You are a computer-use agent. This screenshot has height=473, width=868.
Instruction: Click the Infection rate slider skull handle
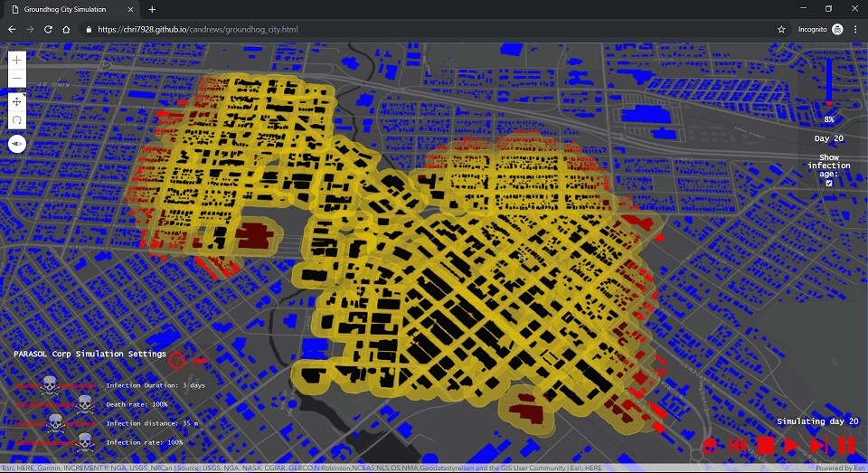(85, 442)
